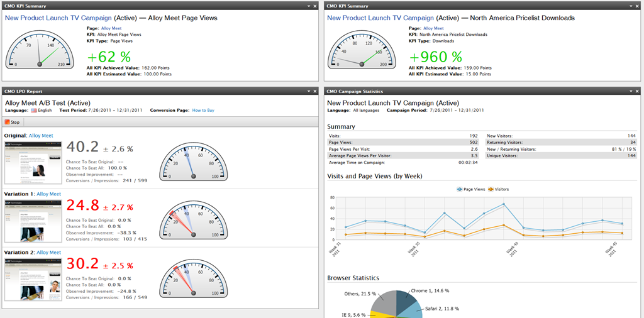The width and height of the screenshot is (644, 318).
Task: Open Alloy Meet link beside Original
Action: coord(41,135)
